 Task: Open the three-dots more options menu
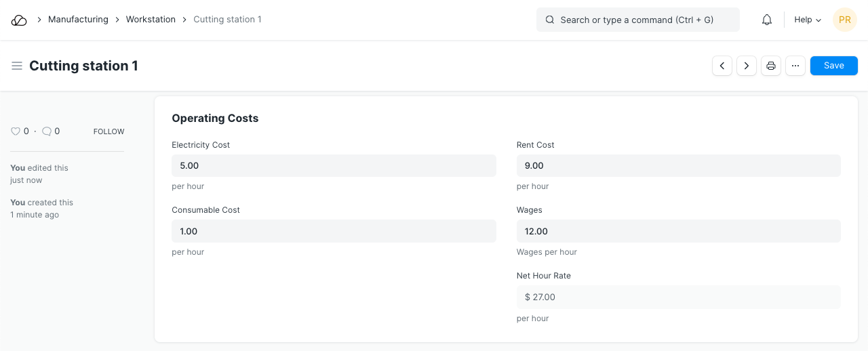pyautogui.click(x=795, y=66)
